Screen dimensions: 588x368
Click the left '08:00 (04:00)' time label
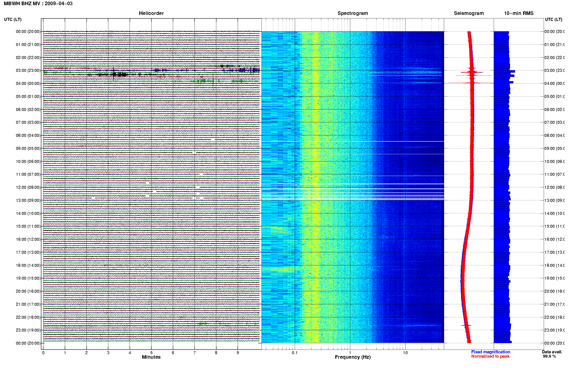coord(28,135)
